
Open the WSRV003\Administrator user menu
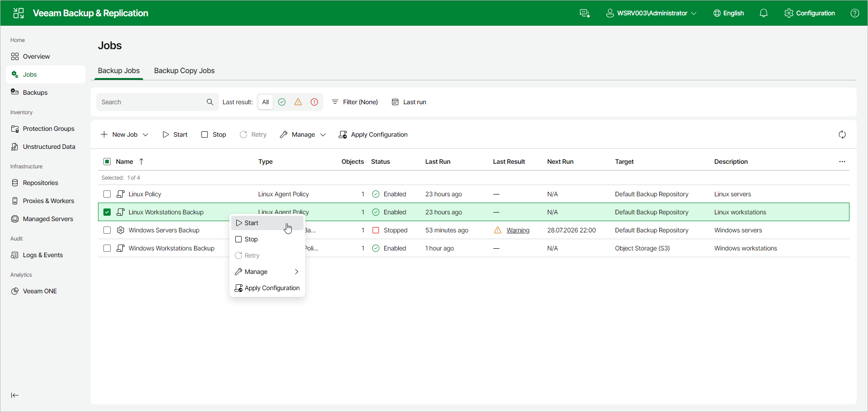pos(651,13)
